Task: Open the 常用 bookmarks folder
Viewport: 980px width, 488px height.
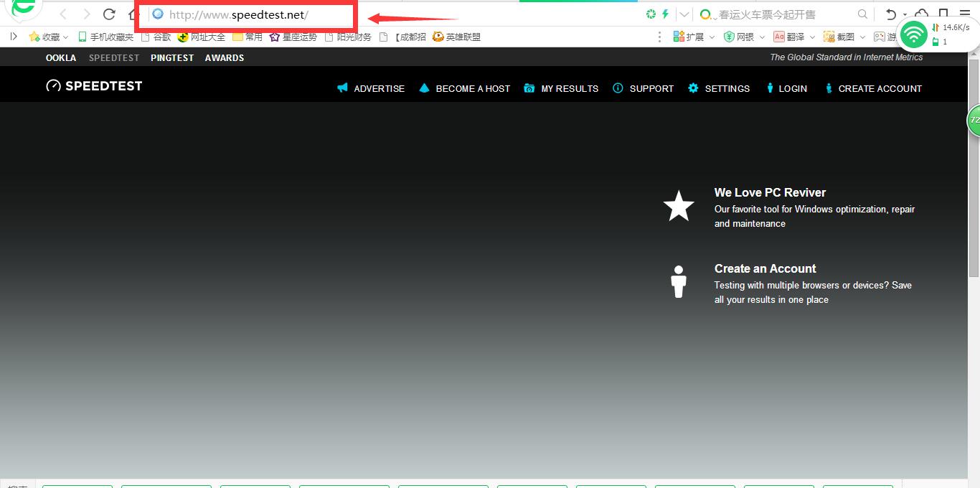Action: point(248,37)
